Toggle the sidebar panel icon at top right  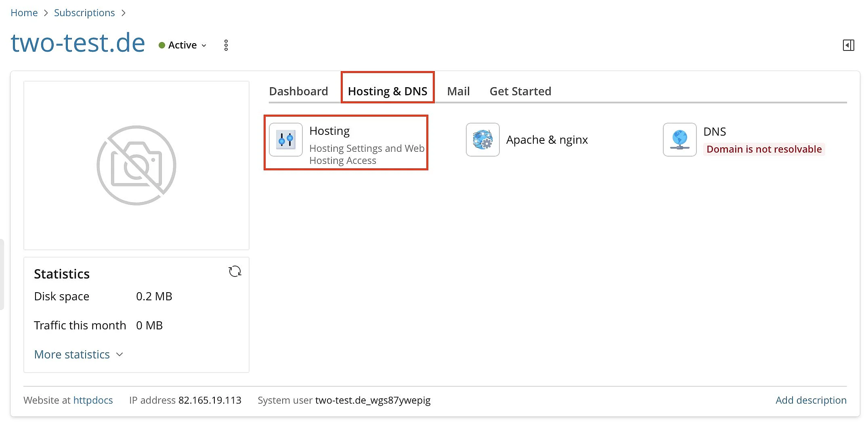pyautogui.click(x=849, y=45)
